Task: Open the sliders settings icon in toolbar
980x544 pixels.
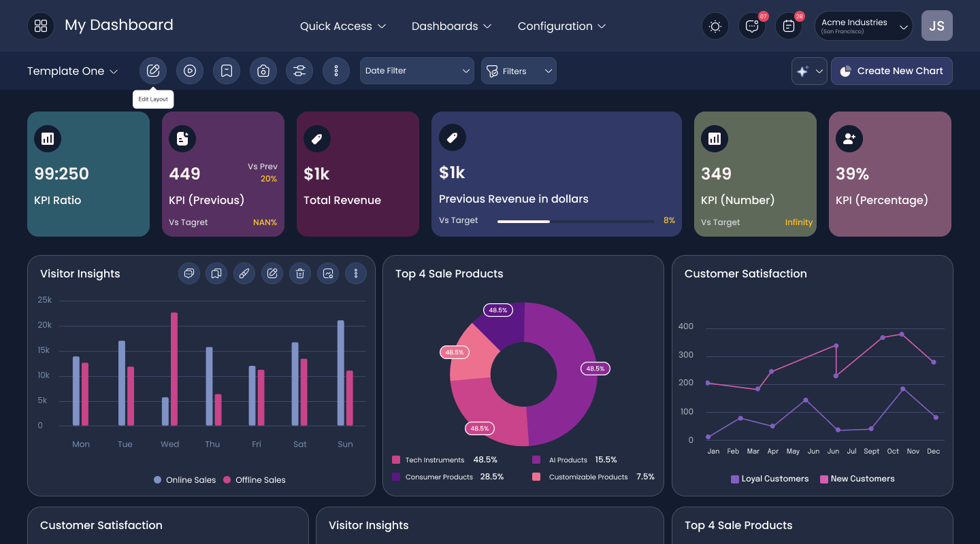Action: (299, 71)
